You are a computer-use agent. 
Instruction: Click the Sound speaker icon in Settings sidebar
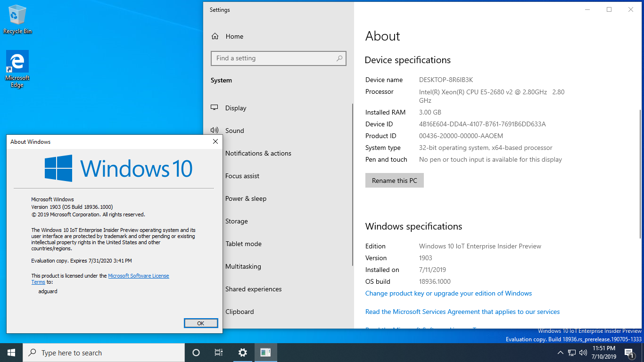tap(215, 131)
